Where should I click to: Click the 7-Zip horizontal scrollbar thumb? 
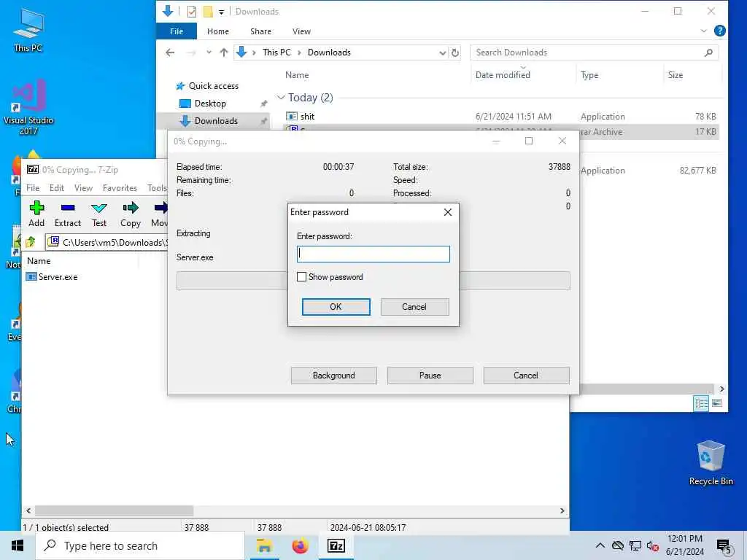pos(115,511)
